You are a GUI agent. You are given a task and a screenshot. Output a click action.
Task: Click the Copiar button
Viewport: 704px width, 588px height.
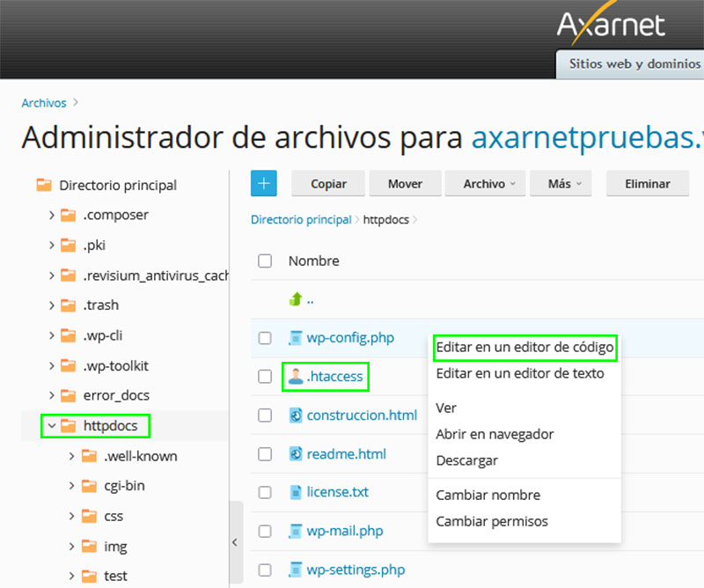(328, 183)
